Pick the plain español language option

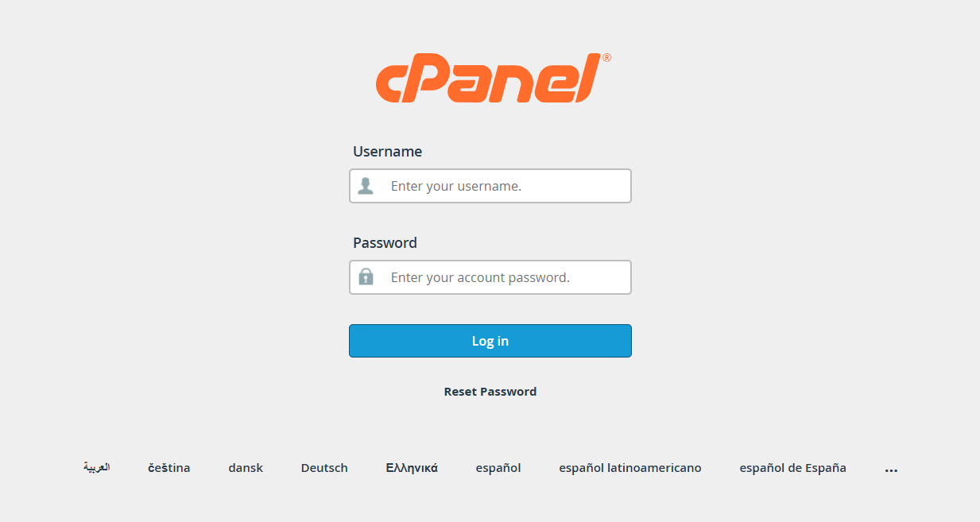(x=498, y=469)
